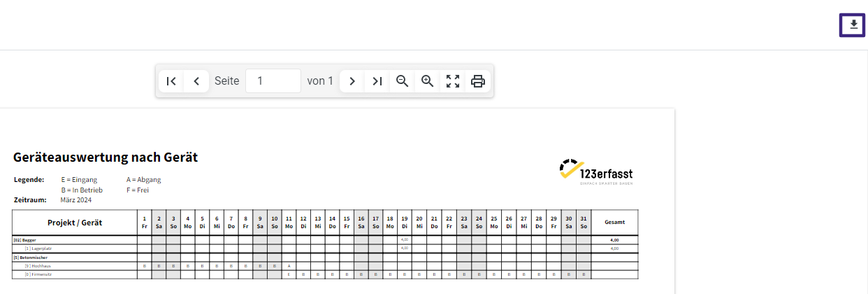The width and height of the screenshot is (868, 294).
Task: Click the 'Gesamt' column header
Action: point(614,223)
